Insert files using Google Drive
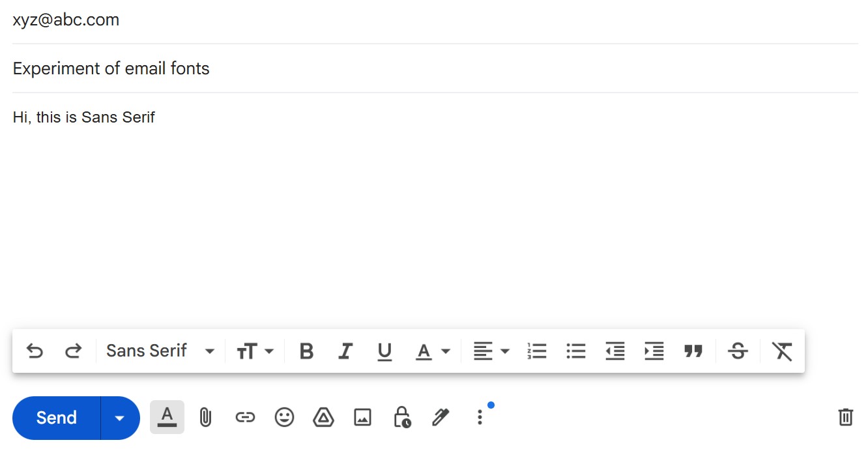This screenshot has width=868, height=451. pos(324,417)
